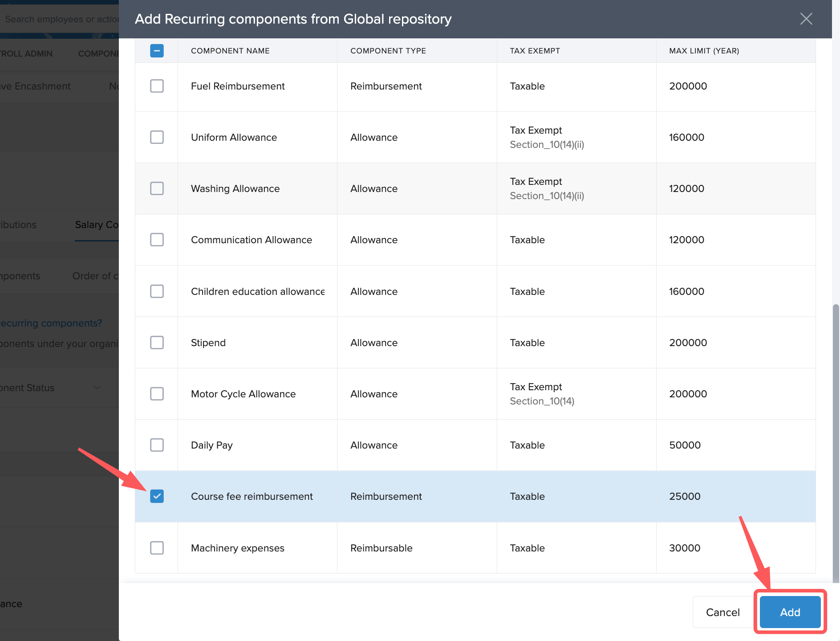Tick the Motor Cycle Allowance checkbox
Viewport: 840px width, 641px height.
157,394
